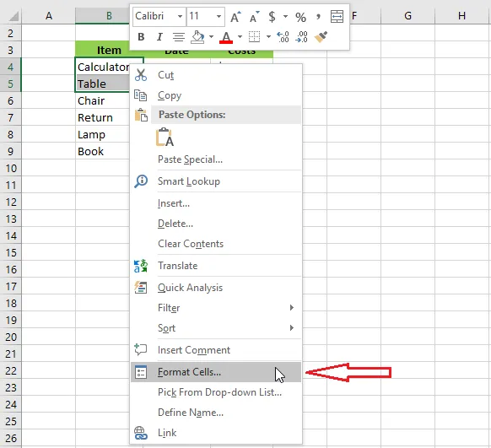Select column B header
Screen dimensions: 491x448
pyautogui.click(x=102, y=16)
